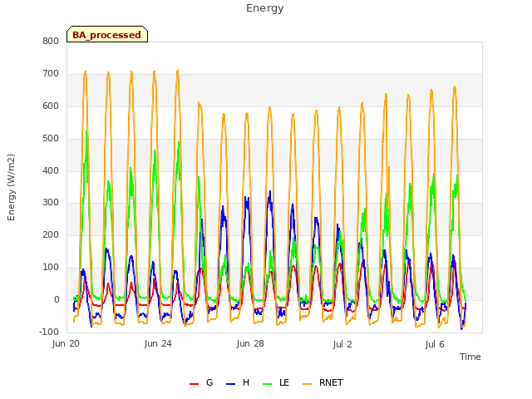Click the 0 y-axis label

coord(57,299)
